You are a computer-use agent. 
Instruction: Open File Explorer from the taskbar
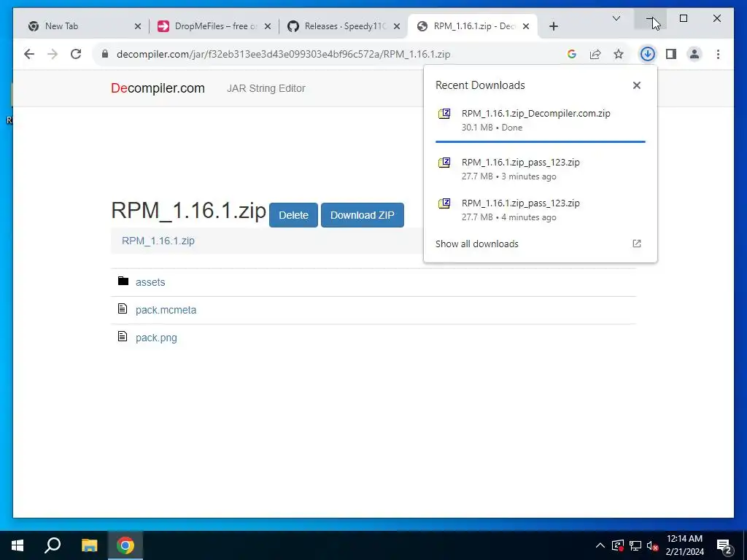[x=89, y=545]
